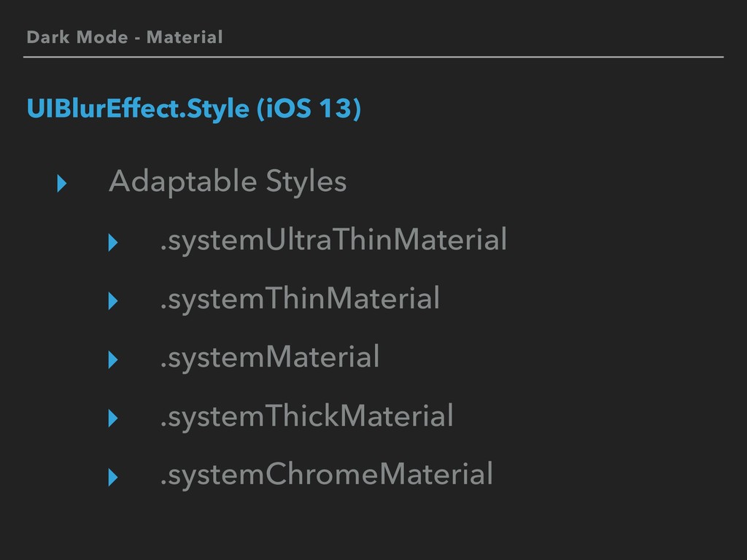Click the .systemChromeMaterial item
The image size is (747, 560).
click(x=326, y=475)
